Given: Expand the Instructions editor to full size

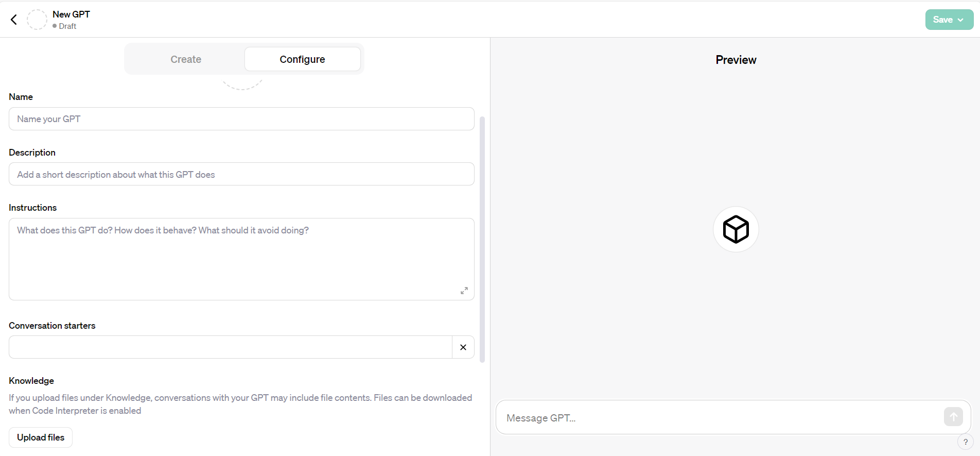Looking at the screenshot, I should tap(464, 291).
